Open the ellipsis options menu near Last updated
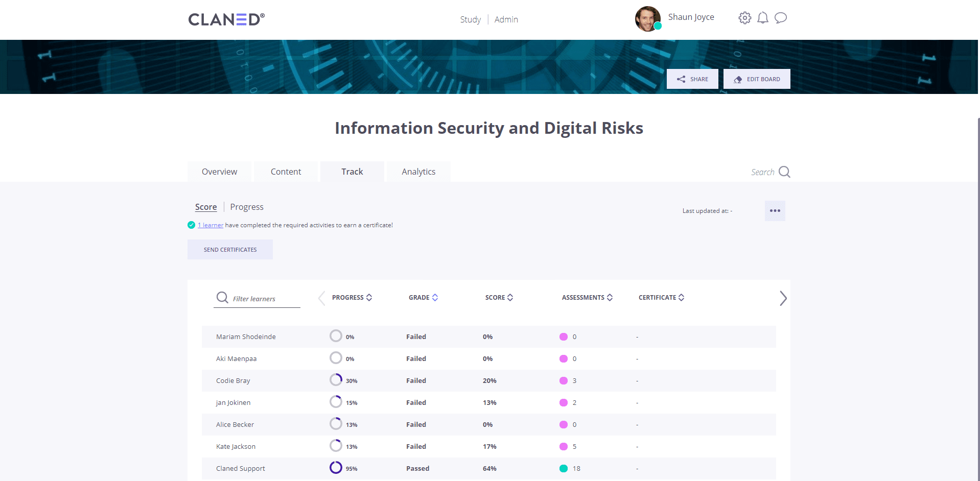Viewport: 980px width, 481px height. 775,210
